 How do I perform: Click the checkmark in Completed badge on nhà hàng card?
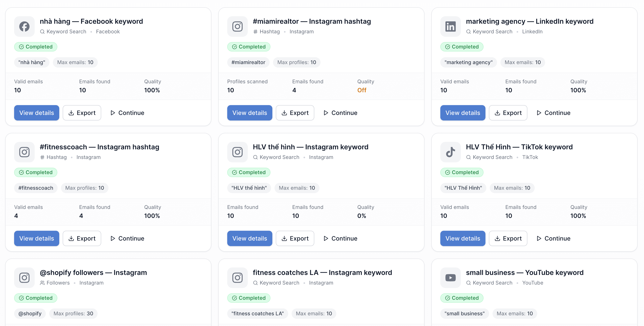pyautogui.click(x=21, y=47)
